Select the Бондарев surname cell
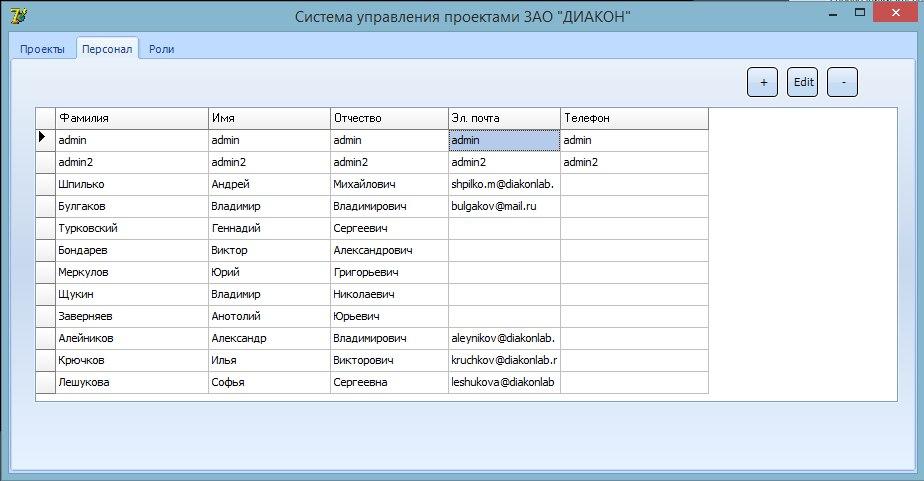The width and height of the screenshot is (924, 481). coord(131,250)
